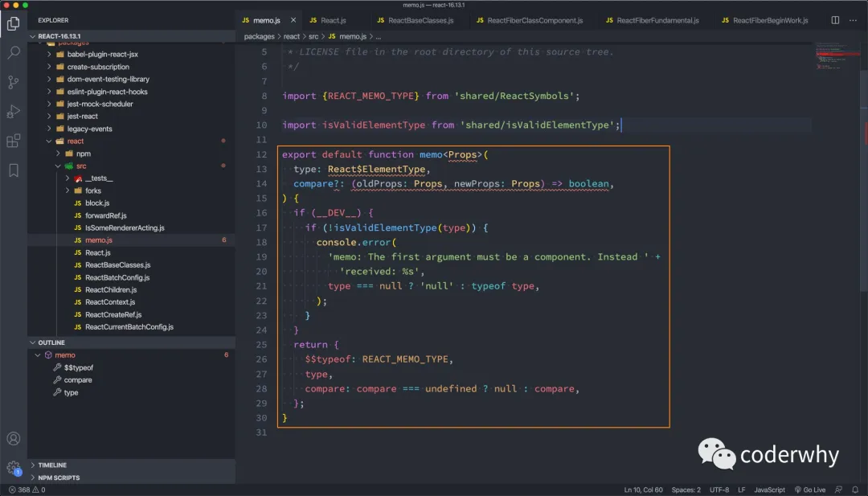Jump to compare in the Outline
The height and width of the screenshot is (496, 868).
(131, 379)
